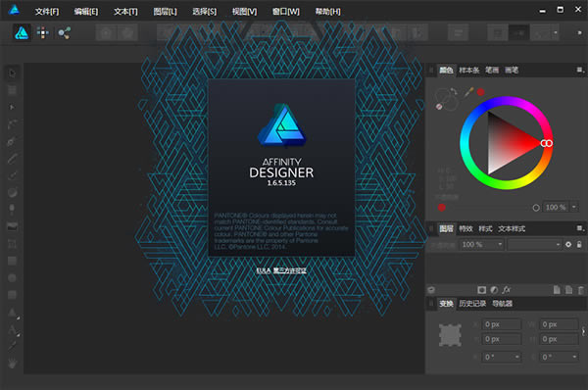Select the Corner tool
The height and width of the screenshot is (390, 588).
(x=12, y=124)
